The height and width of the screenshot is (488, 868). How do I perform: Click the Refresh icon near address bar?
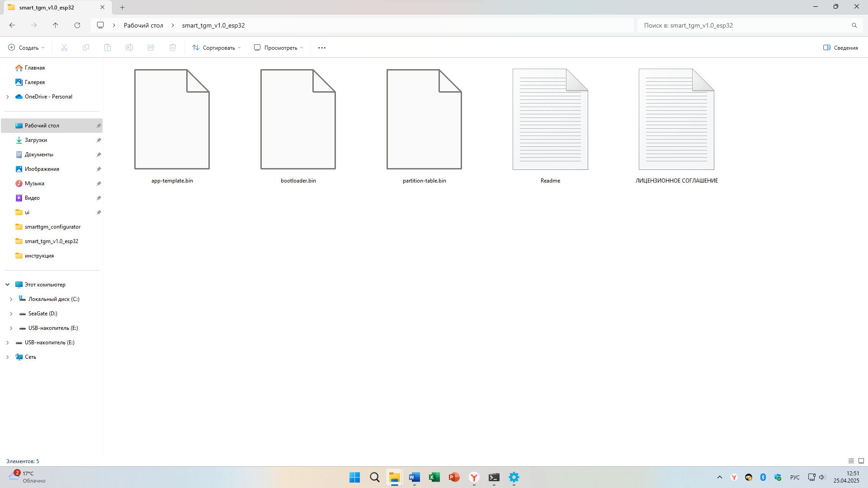click(x=77, y=25)
